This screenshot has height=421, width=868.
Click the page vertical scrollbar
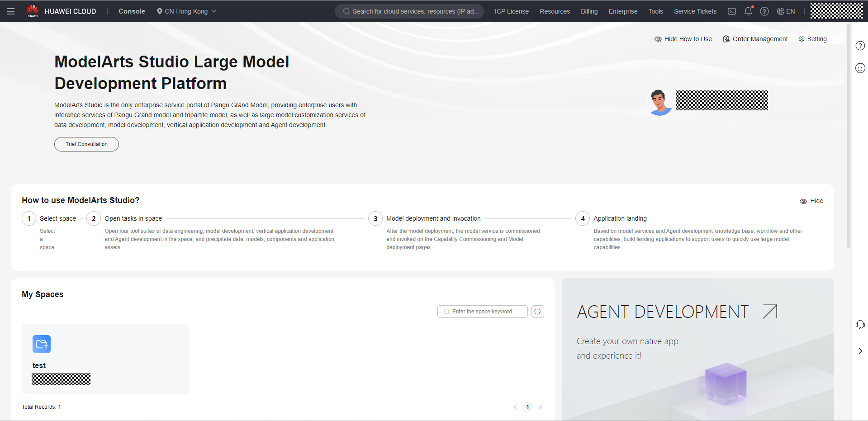tap(849, 136)
